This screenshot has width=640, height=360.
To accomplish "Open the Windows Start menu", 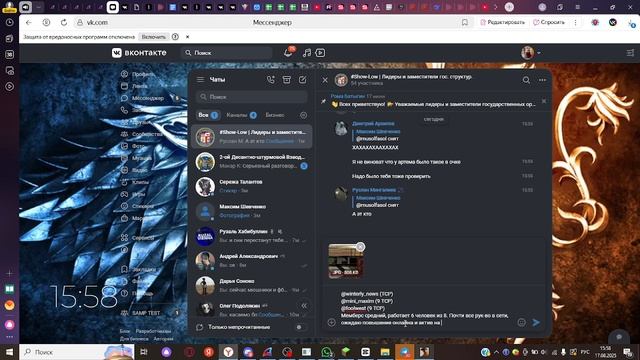I will (x=9, y=352).
